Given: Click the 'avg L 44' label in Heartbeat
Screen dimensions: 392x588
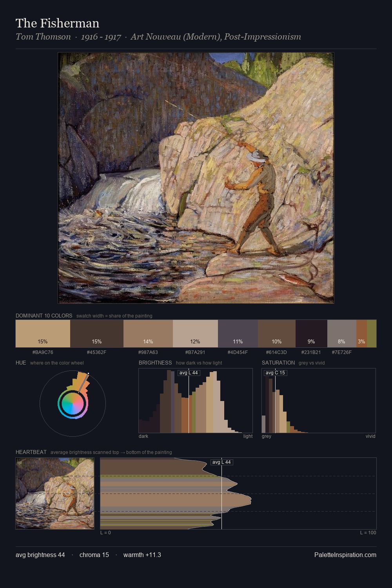Looking at the screenshot, I should tap(221, 462).
